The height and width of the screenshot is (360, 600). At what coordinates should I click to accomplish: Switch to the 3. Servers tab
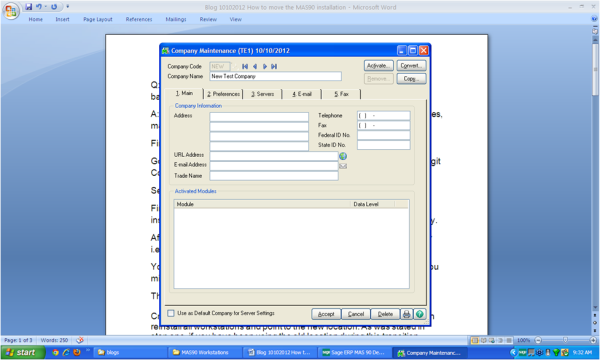pos(262,94)
